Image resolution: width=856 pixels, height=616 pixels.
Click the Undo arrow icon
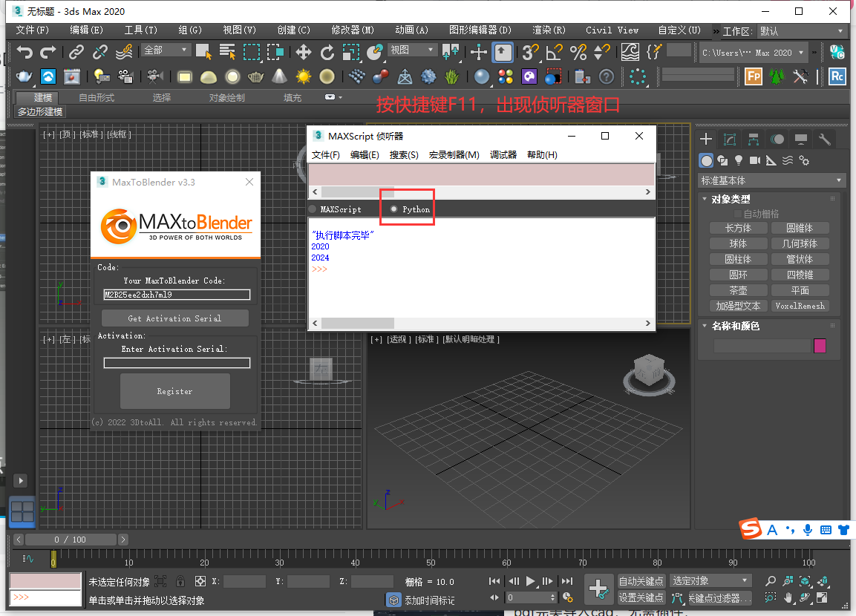coord(24,53)
